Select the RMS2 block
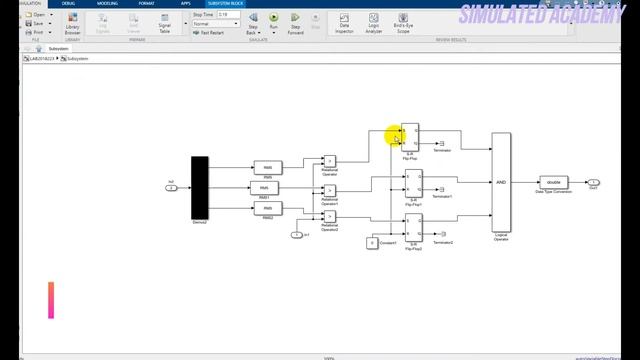 [268, 208]
